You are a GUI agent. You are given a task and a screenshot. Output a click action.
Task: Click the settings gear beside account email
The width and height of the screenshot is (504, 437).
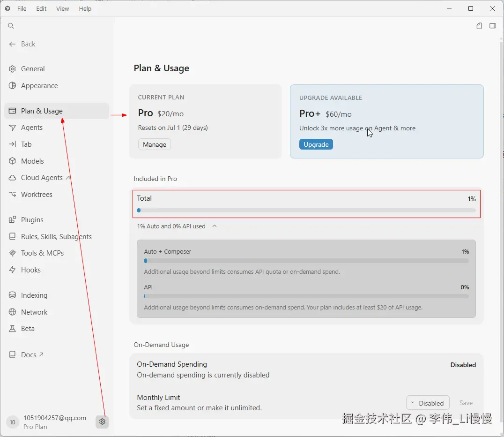[x=102, y=422]
